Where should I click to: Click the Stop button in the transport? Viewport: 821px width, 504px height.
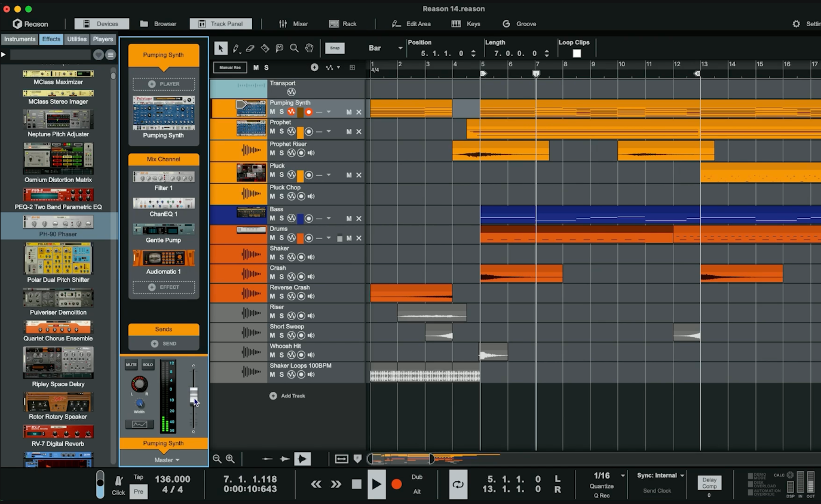357,484
